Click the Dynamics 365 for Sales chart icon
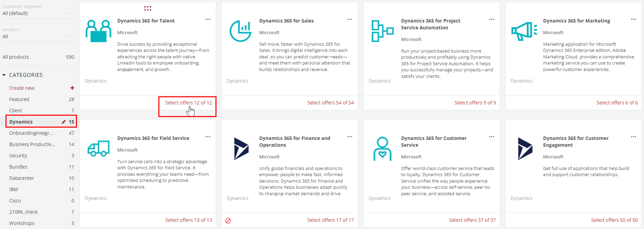Image resolution: width=644 pixels, height=229 pixels. [240, 31]
